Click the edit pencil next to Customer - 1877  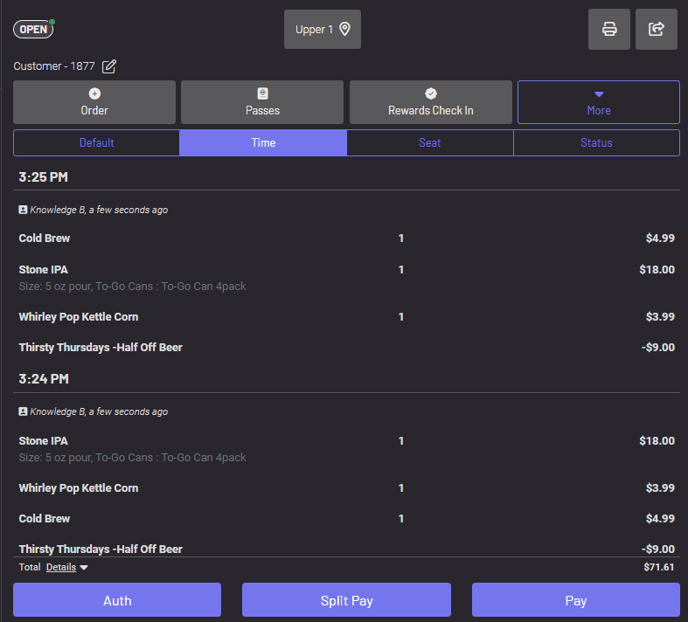109,66
